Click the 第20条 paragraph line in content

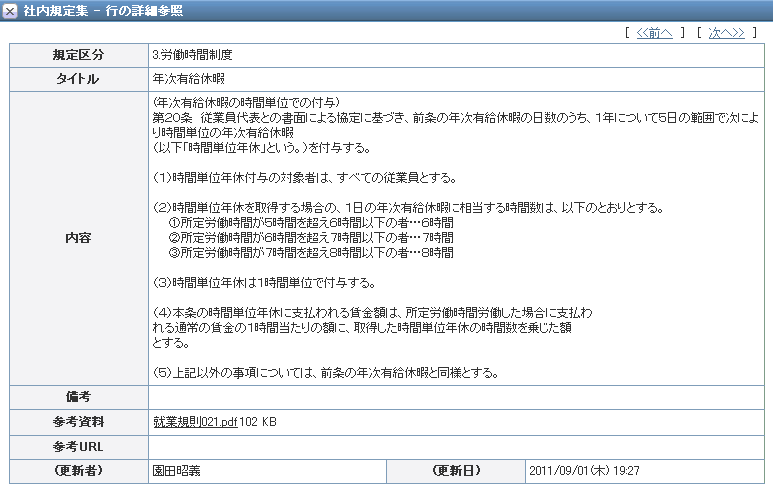click(x=450, y=117)
